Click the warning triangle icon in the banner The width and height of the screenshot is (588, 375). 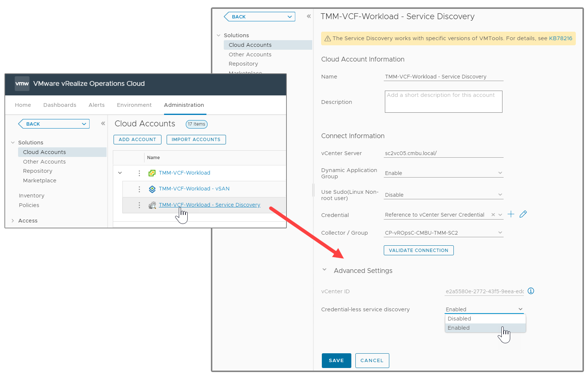pos(327,38)
